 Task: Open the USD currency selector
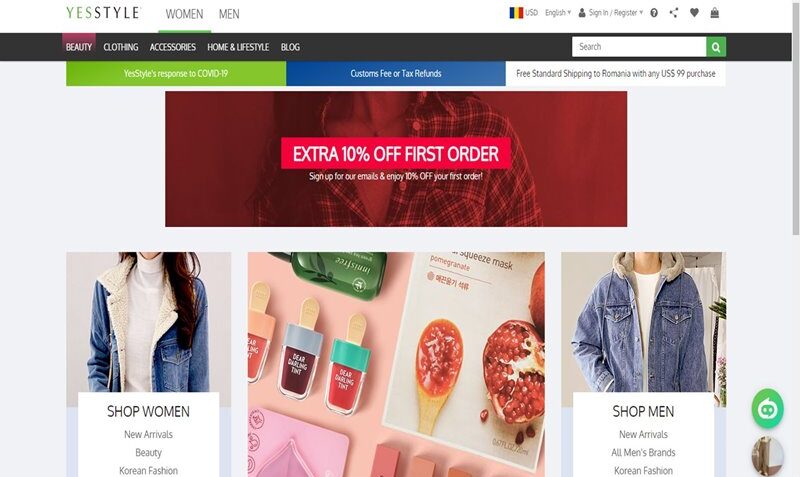pyautogui.click(x=532, y=13)
